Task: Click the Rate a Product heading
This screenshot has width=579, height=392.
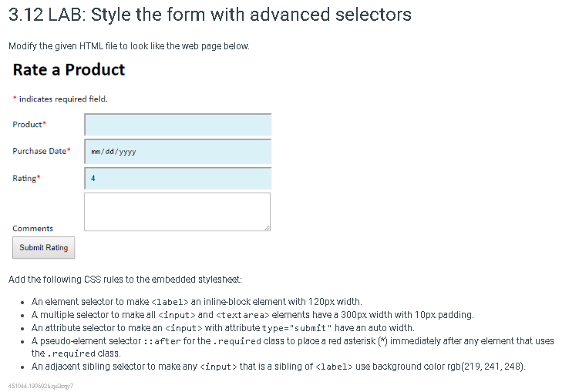Action: click(x=69, y=69)
